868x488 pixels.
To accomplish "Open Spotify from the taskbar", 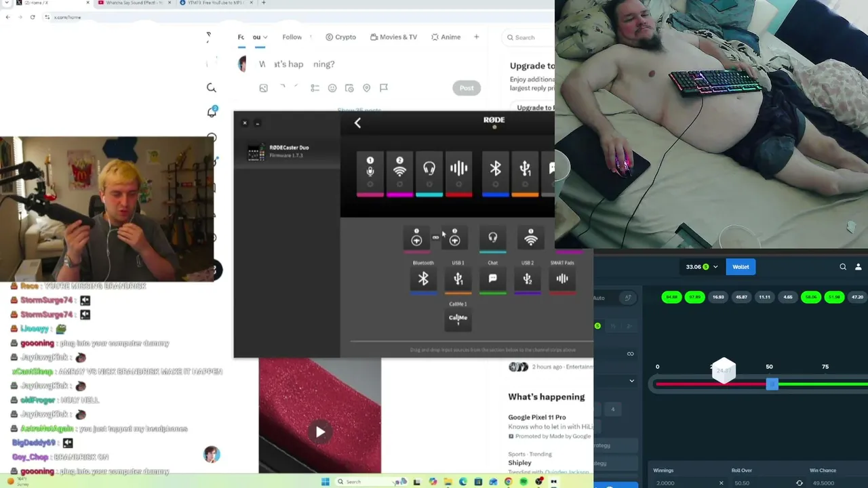I will coord(524,482).
